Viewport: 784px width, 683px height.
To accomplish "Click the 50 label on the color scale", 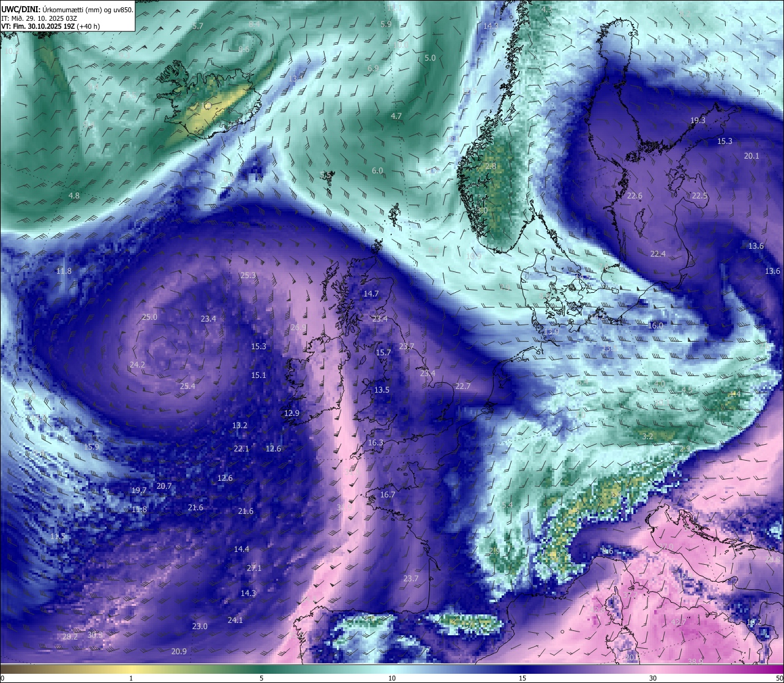I will [x=779, y=678].
